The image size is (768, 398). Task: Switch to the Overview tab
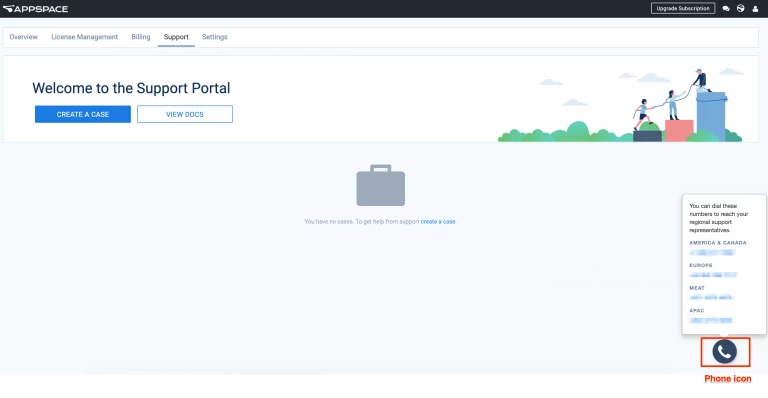click(24, 37)
